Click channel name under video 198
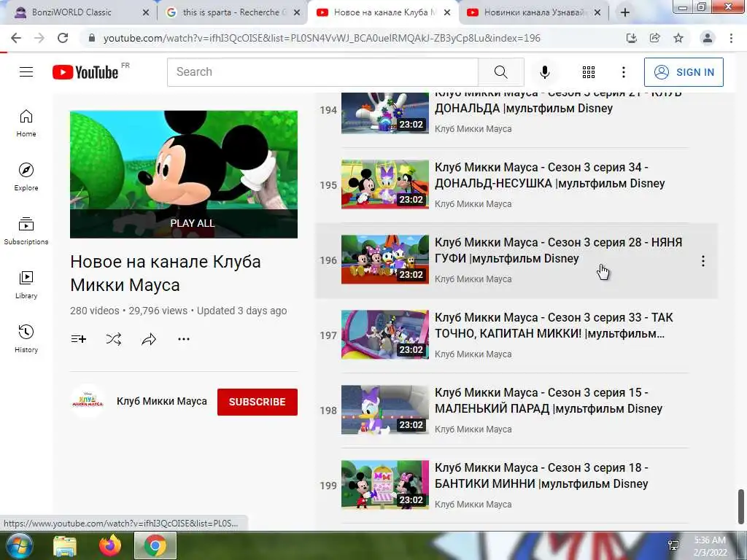The width and height of the screenshot is (747, 560). coord(473,429)
